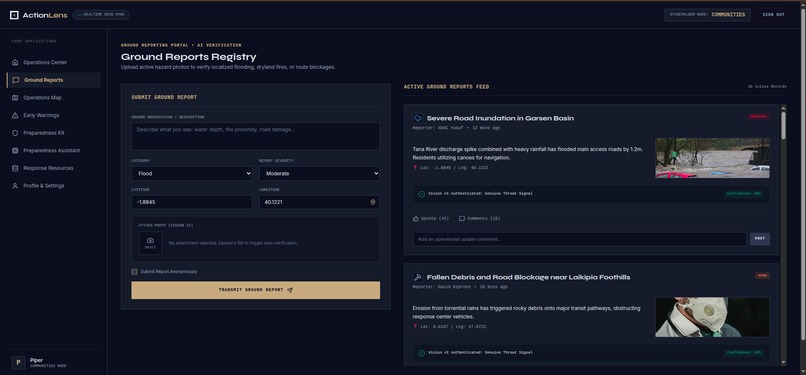Viewport: 806px width, 375px height.
Task: Click the camera Select photo icon
Action: [150, 240]
